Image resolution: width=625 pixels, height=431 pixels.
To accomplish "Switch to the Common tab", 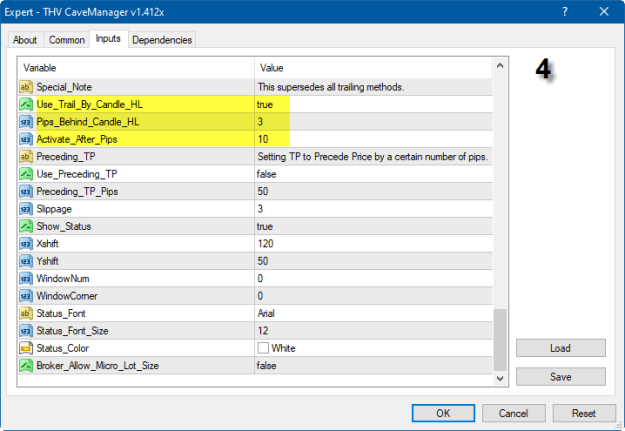I will coord(67,40).
